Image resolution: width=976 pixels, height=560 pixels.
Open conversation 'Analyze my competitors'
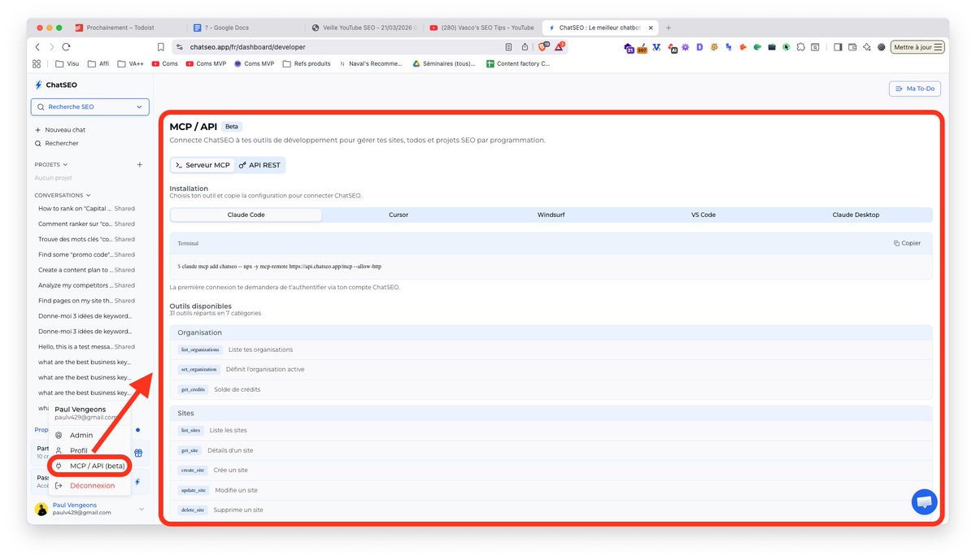point(87,285)
